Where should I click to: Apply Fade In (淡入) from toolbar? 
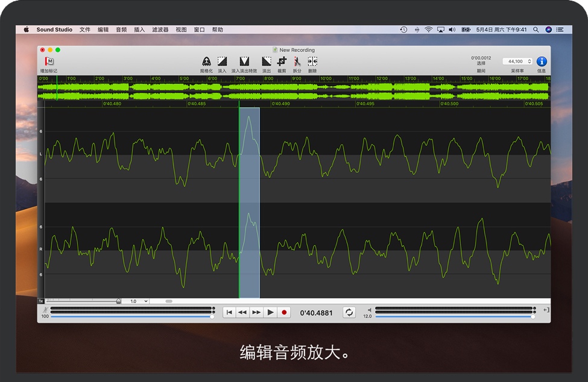(x=222, y=61)
